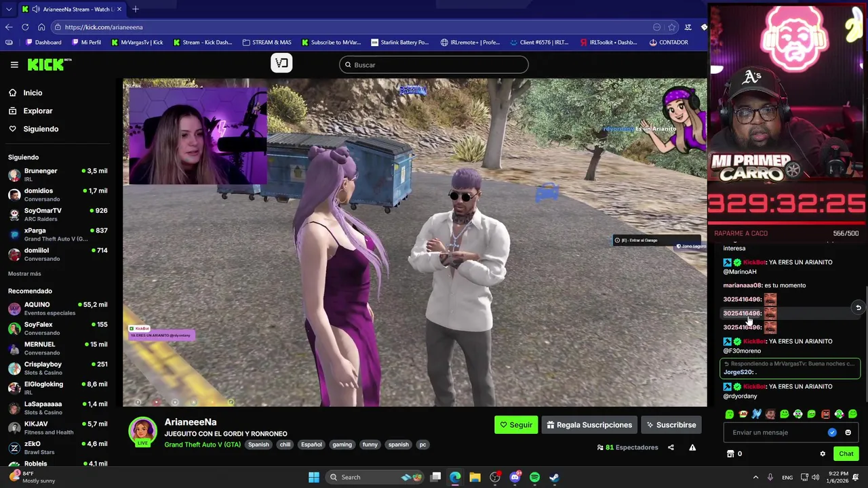Click the white logo icon beside search
Screen dimensions: 868x488
click(281, 63)
